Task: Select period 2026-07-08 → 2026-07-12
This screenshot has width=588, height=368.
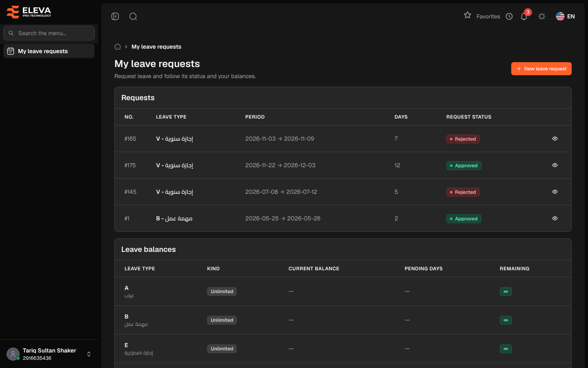Action: coord(281,192)
